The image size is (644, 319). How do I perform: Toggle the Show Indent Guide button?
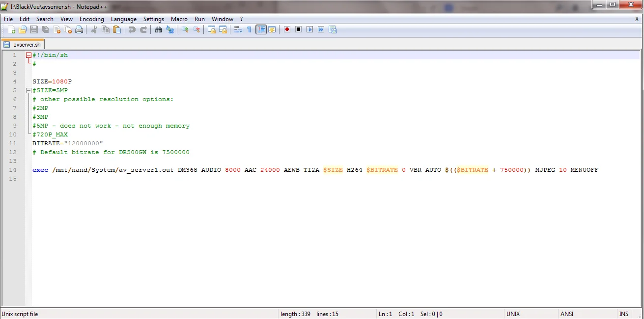[261, 29]
